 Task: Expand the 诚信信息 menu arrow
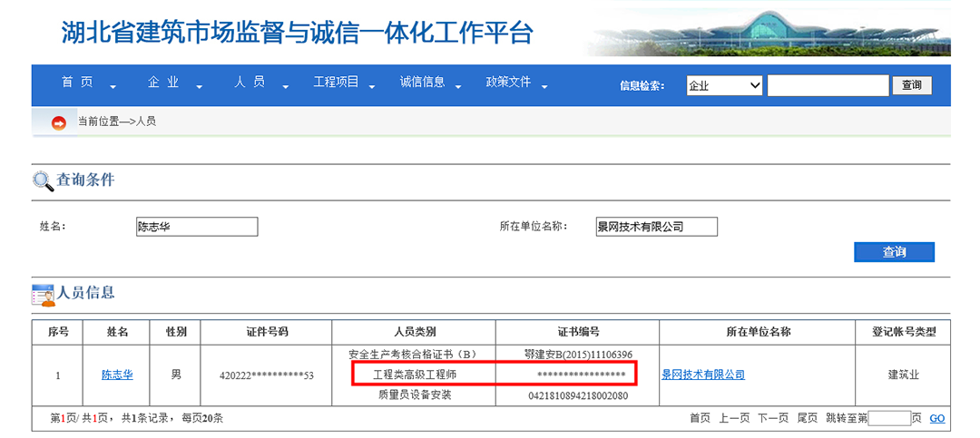(458, 87)
